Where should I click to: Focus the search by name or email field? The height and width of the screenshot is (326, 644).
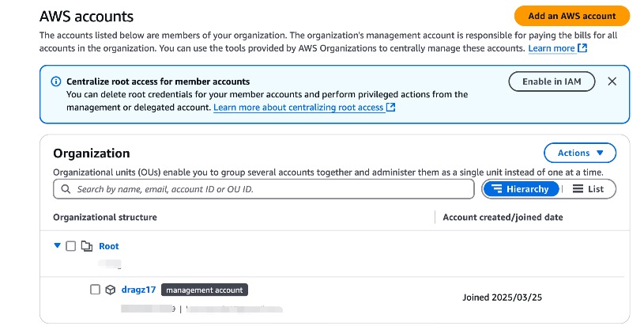[x=264, y=189]
